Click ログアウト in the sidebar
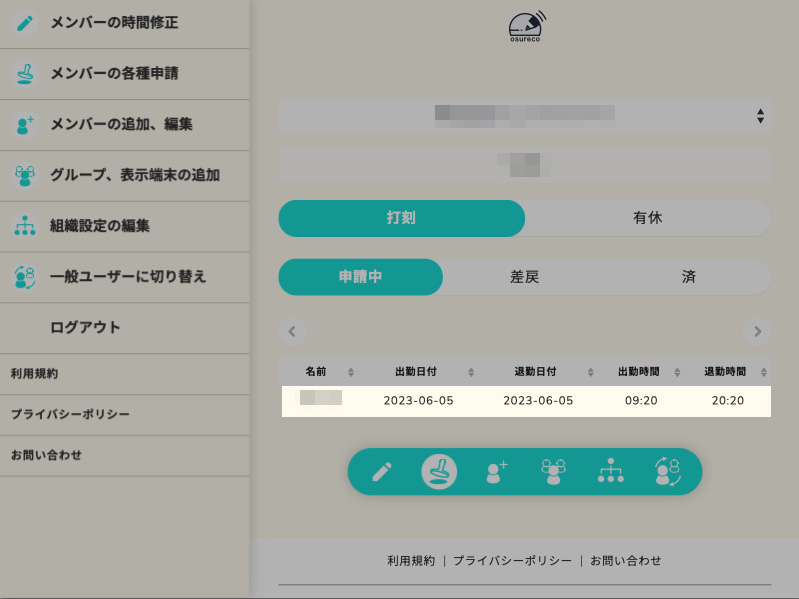 point(85,327)
